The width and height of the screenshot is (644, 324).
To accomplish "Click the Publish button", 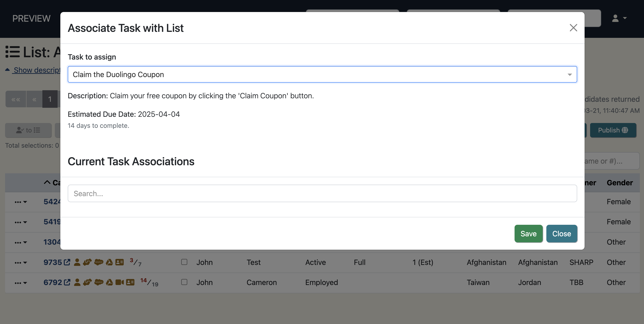I will click(x=613, y=130).
